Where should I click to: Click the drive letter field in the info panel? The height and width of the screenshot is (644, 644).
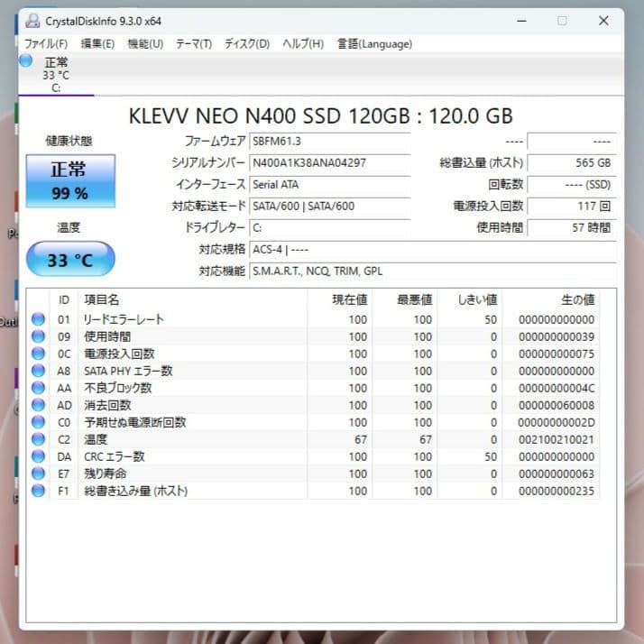pos(330,227)
